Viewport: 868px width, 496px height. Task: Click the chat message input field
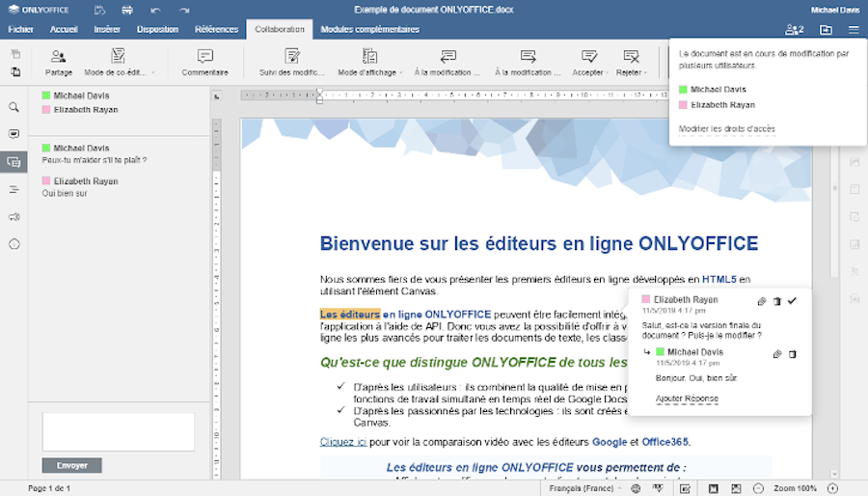click(x=119, y=431)
